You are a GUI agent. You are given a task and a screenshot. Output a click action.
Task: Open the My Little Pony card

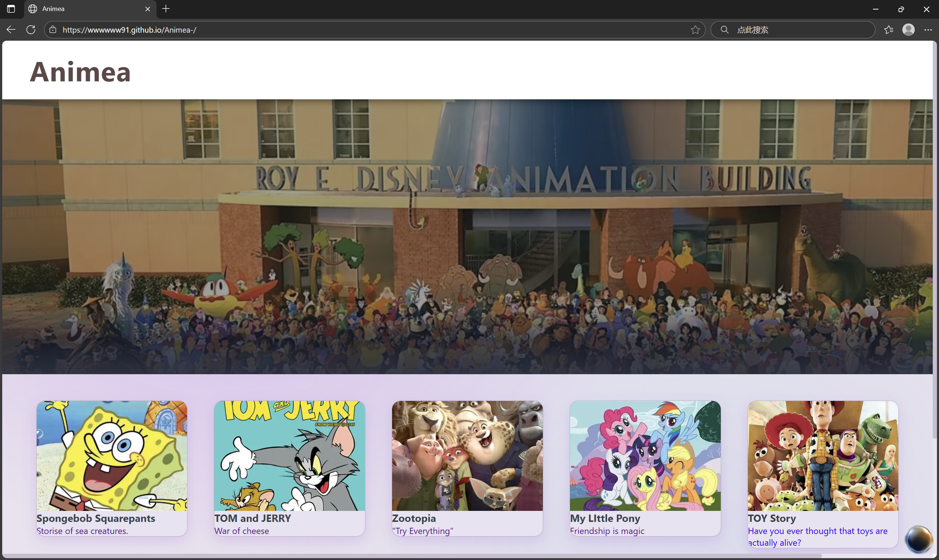(x=644, y=456)
